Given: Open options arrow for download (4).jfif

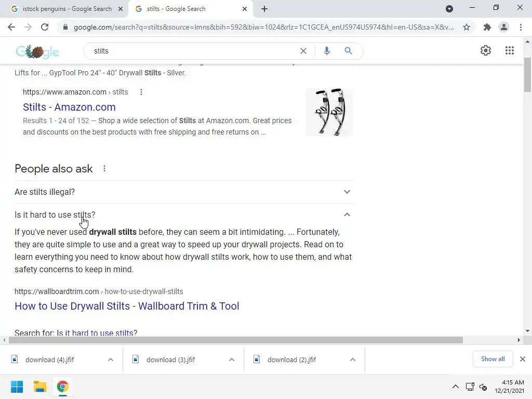Looking at the screenshot, I should coord(111,360).
